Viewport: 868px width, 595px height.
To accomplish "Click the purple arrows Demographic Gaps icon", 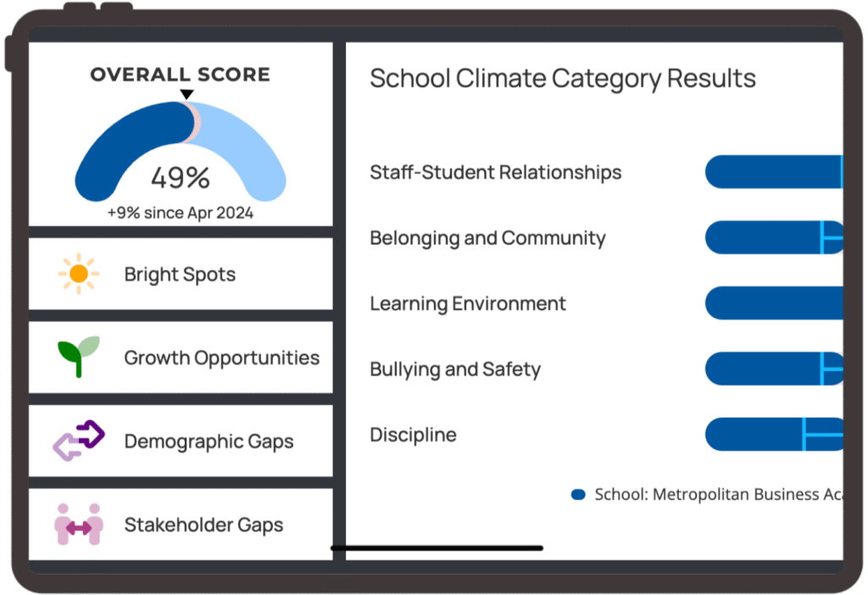I will [79, 441].
